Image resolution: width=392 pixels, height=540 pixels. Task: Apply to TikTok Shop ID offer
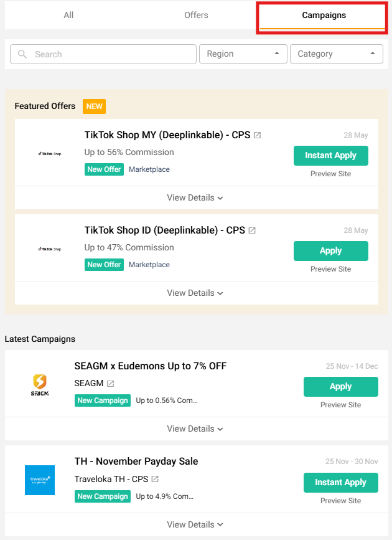click(330, 251)
